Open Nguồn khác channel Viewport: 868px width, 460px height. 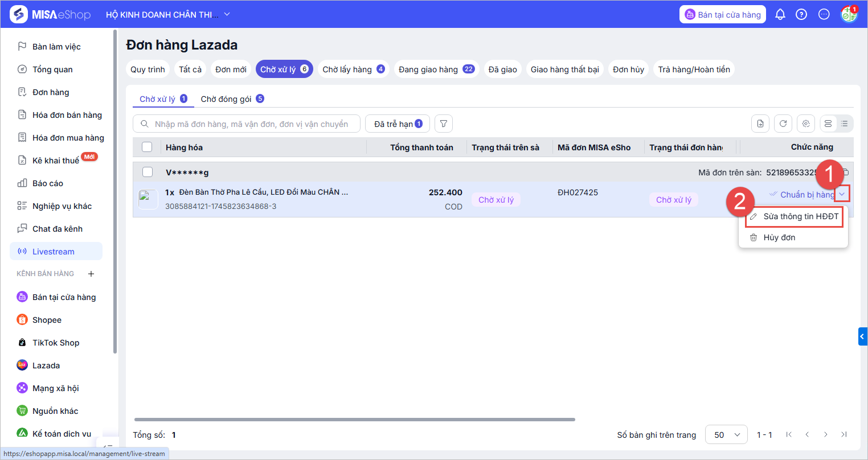[56, 411]
